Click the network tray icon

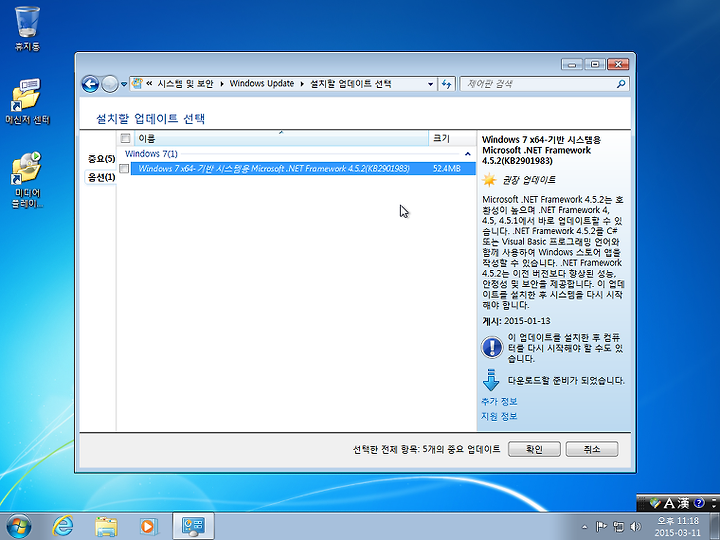click(619, 526)
